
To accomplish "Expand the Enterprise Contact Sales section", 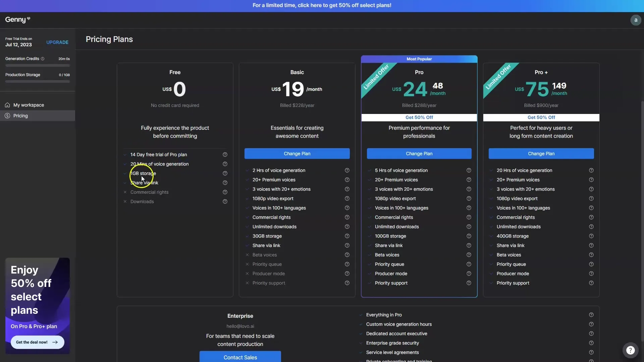I will 240,357.
